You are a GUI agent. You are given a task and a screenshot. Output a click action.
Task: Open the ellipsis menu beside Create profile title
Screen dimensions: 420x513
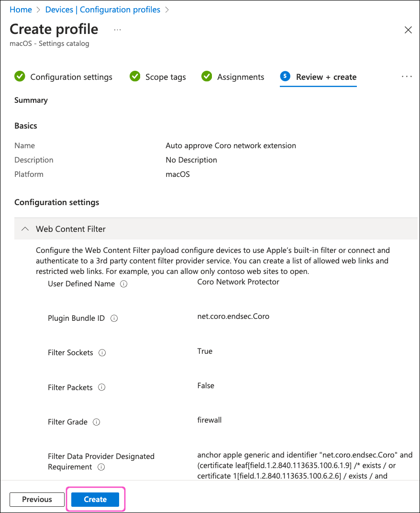117,30
